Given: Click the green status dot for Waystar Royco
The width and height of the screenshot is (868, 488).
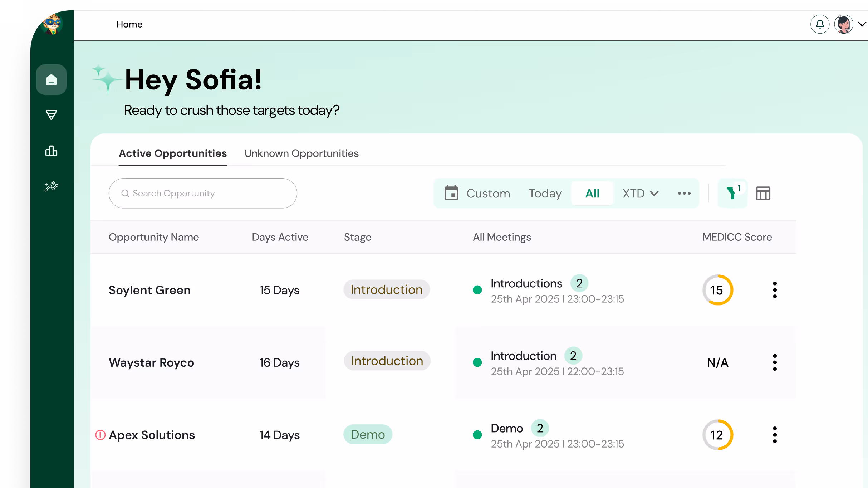Looking at the screenshot, I should (x=477, y=362).
